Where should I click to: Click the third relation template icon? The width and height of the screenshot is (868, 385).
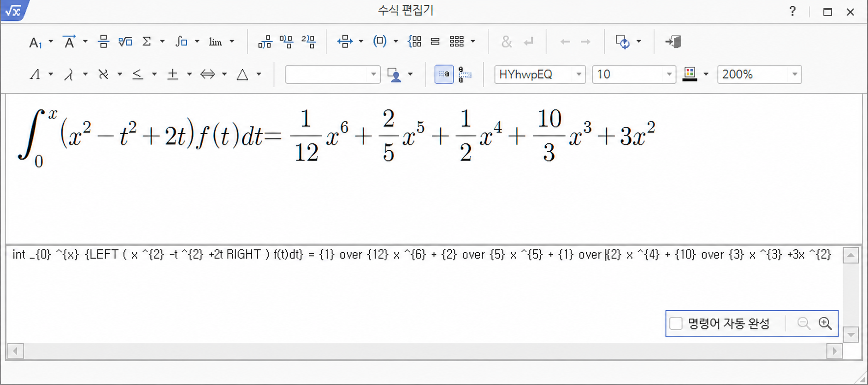308,42
